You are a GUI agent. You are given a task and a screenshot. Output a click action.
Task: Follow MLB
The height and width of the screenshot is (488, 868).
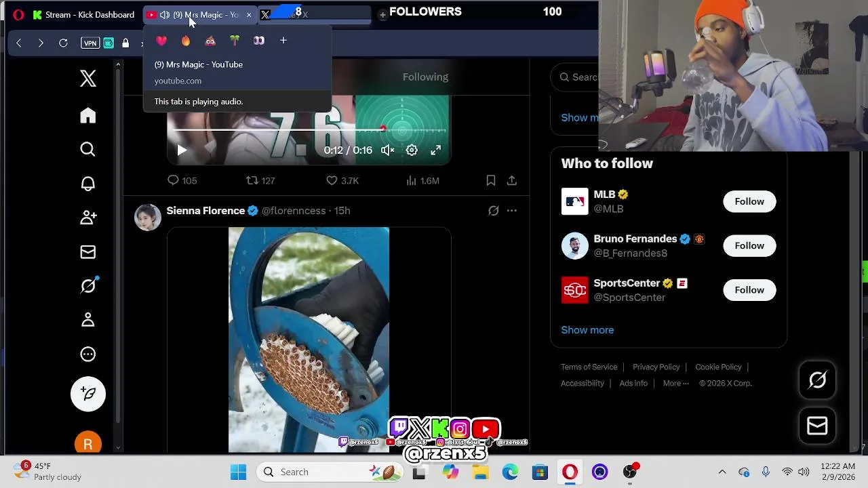[749, 201]
